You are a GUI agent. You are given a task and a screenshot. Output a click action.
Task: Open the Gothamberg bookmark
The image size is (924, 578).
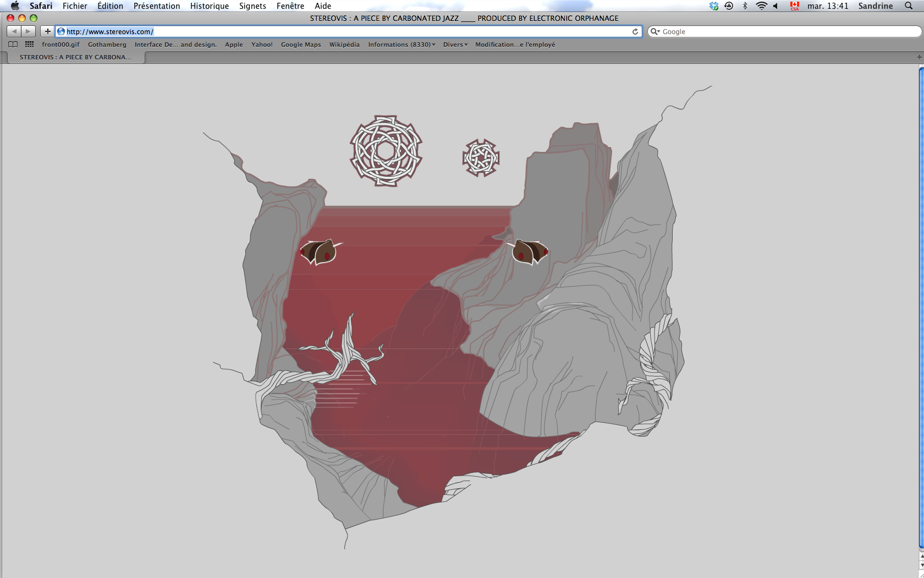(x=107, y=45)
